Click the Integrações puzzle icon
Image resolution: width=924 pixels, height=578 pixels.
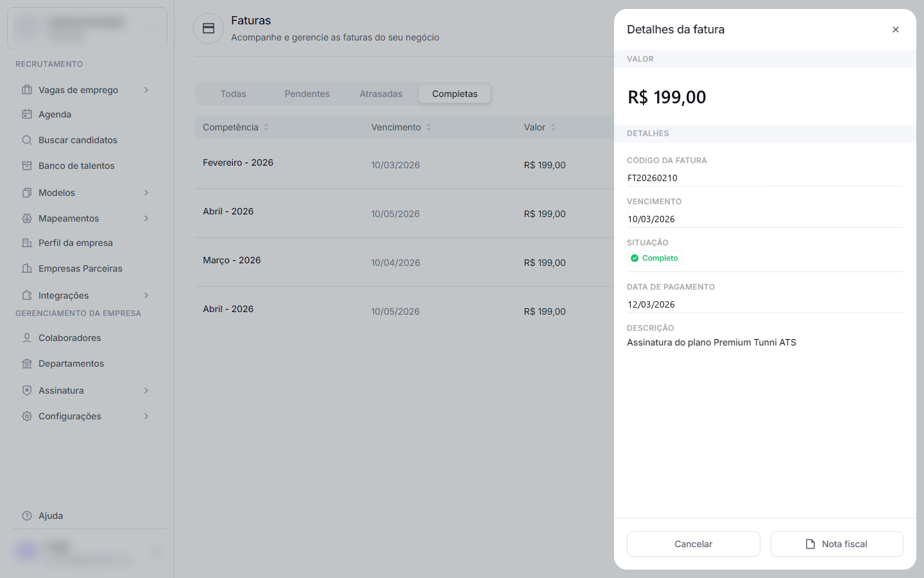27,295
